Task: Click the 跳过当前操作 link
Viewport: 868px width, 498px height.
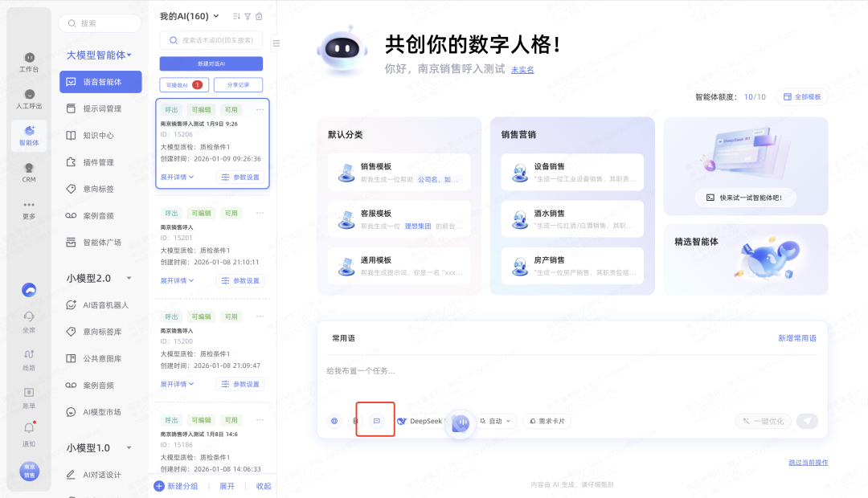Action: pos(808,463)
